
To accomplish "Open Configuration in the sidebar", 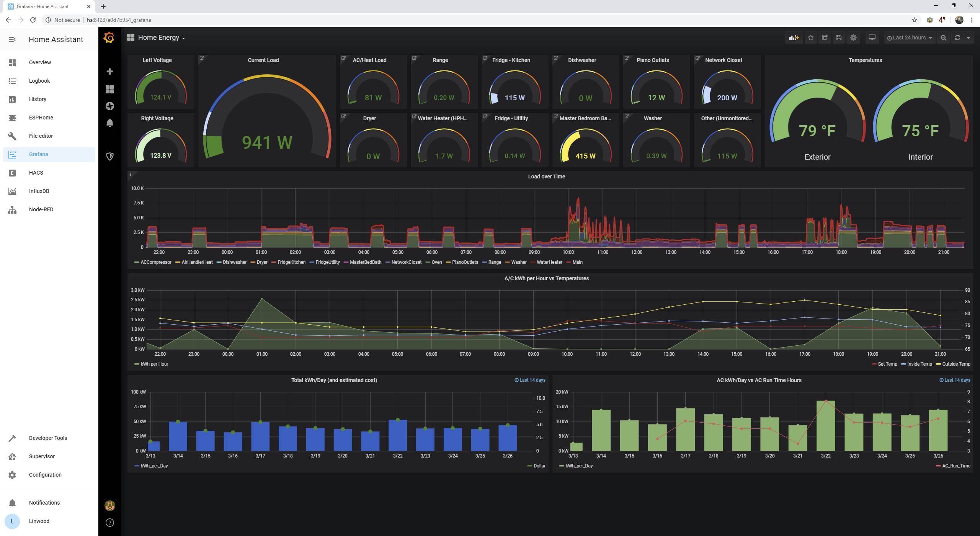I will [x=49, y=475].
